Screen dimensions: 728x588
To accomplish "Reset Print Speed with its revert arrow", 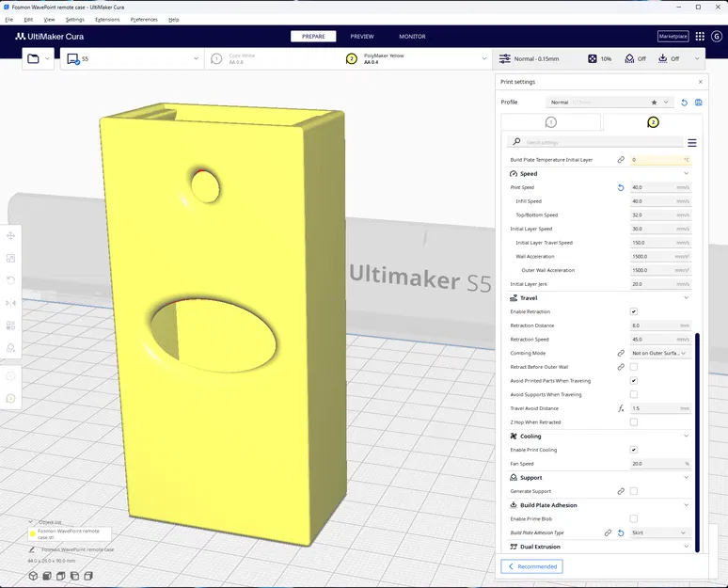I will pos(621,187).
